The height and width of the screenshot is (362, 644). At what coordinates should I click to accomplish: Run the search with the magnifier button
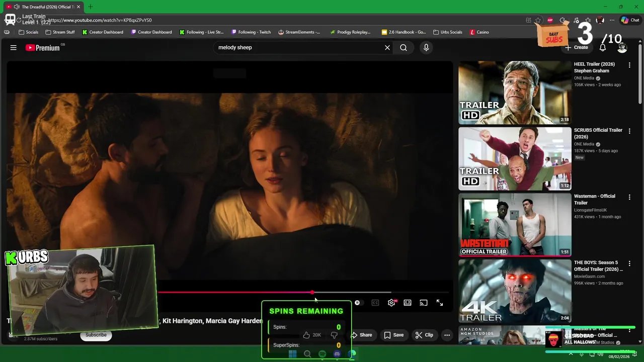(x=404, y=48)
